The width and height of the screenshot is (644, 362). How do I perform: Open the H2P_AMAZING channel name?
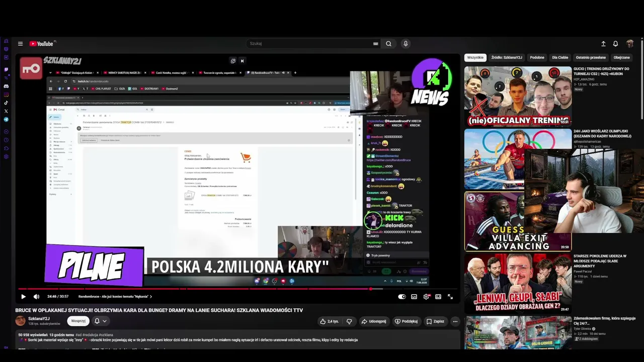[x=584, y=79]
